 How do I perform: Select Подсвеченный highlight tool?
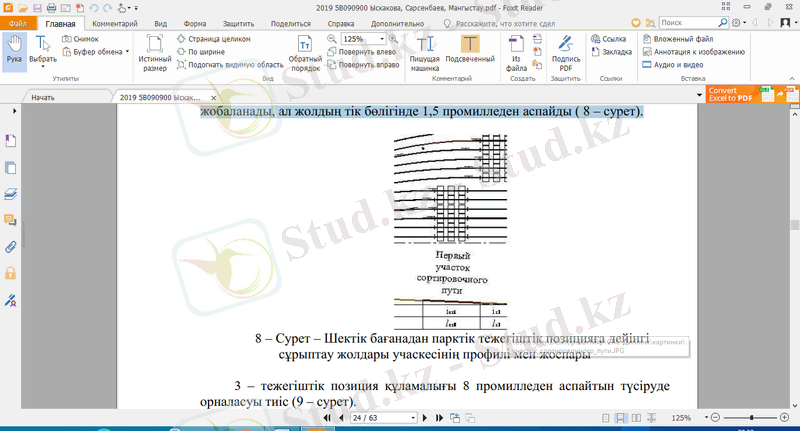click(x=470, y=49)
